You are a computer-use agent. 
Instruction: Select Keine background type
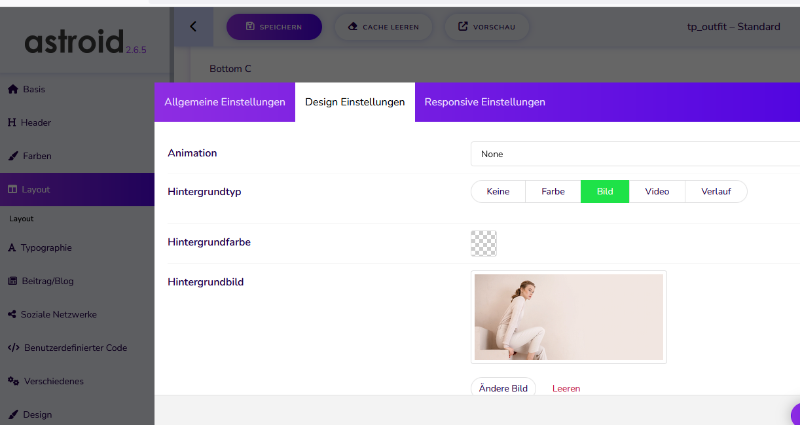[498, 191]
